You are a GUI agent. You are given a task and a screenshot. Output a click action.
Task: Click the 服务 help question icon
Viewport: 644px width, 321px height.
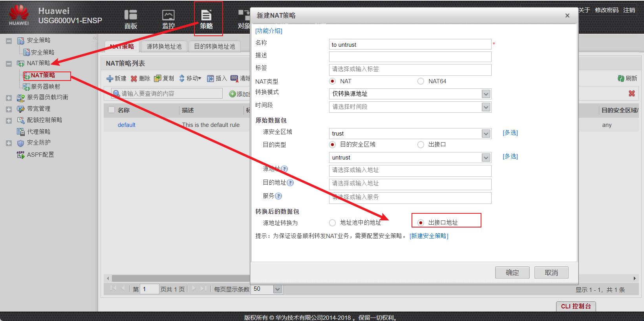coord(278,196)
